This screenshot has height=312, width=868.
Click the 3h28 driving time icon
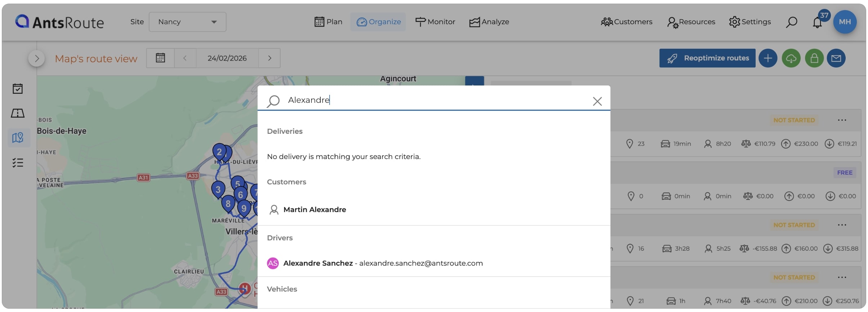[667, 249]
